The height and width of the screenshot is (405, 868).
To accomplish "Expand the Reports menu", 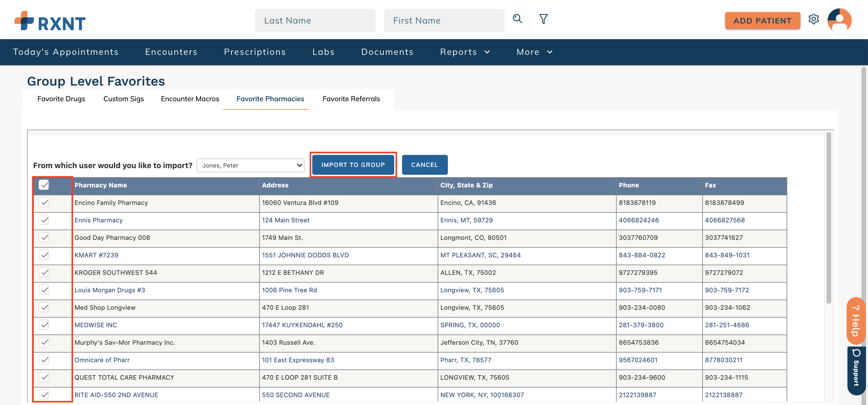I will coord(465,52).
